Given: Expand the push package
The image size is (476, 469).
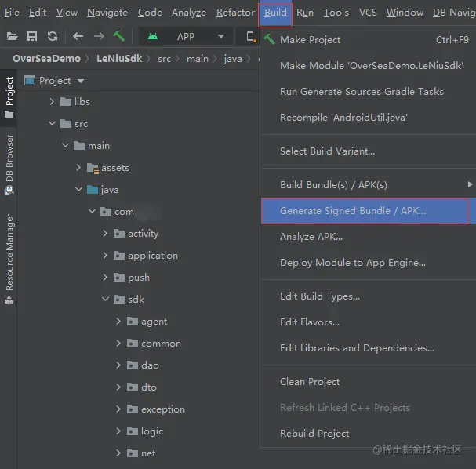Looking at the screenshot, I should [105, 277].
